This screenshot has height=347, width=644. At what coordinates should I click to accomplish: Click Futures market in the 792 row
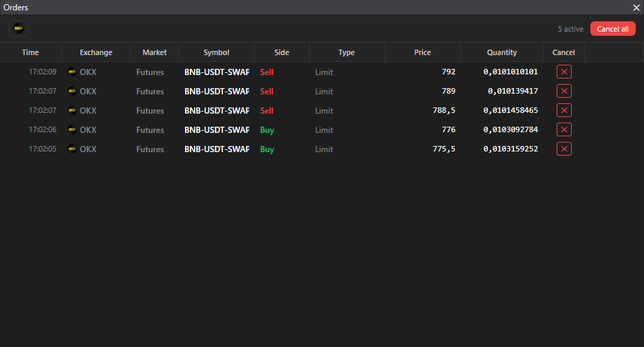pos(150,72)
